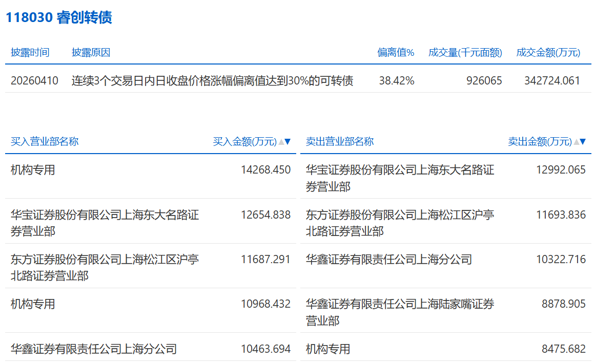
Task: Click the 买入金额(万元) column header
Action: tap(244, 142)
